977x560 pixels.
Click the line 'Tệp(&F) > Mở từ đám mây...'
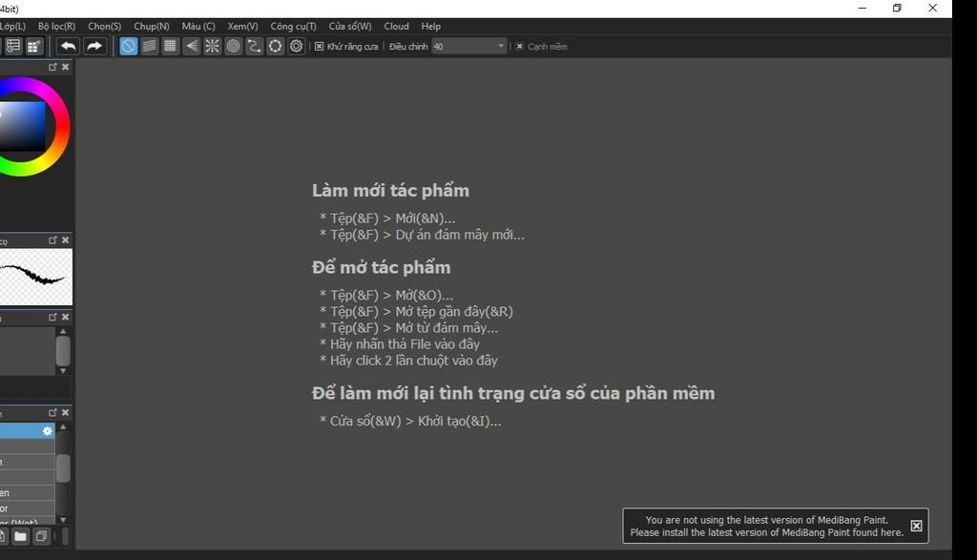tap(408, 327)
